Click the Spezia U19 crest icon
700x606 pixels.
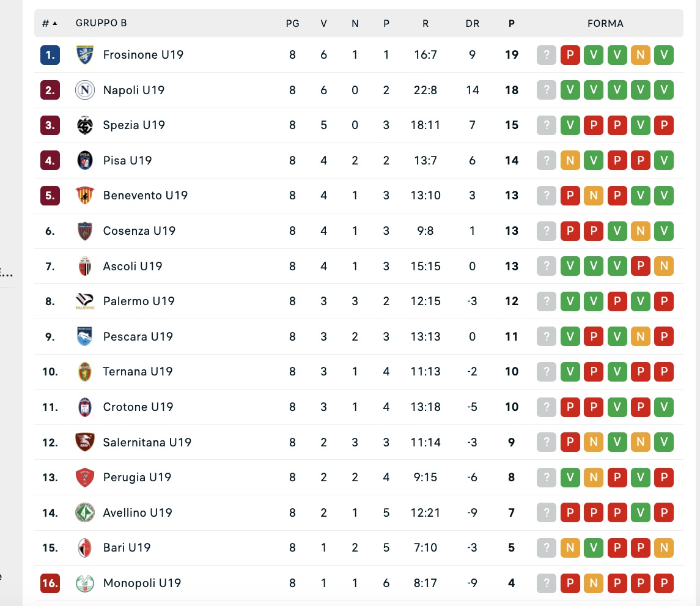(x=85, y=125)
